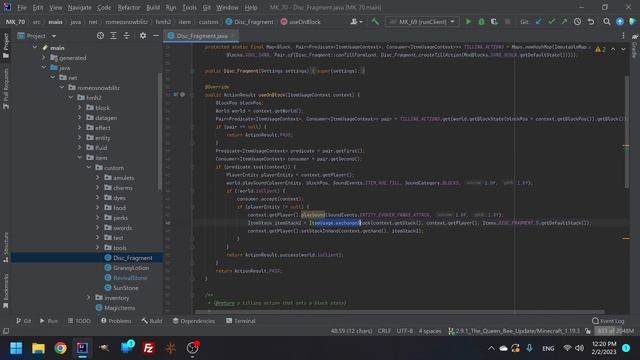640x360 pixels.
Task: Commit changes with Git checkmark icon
Action: tap(551, 22)
